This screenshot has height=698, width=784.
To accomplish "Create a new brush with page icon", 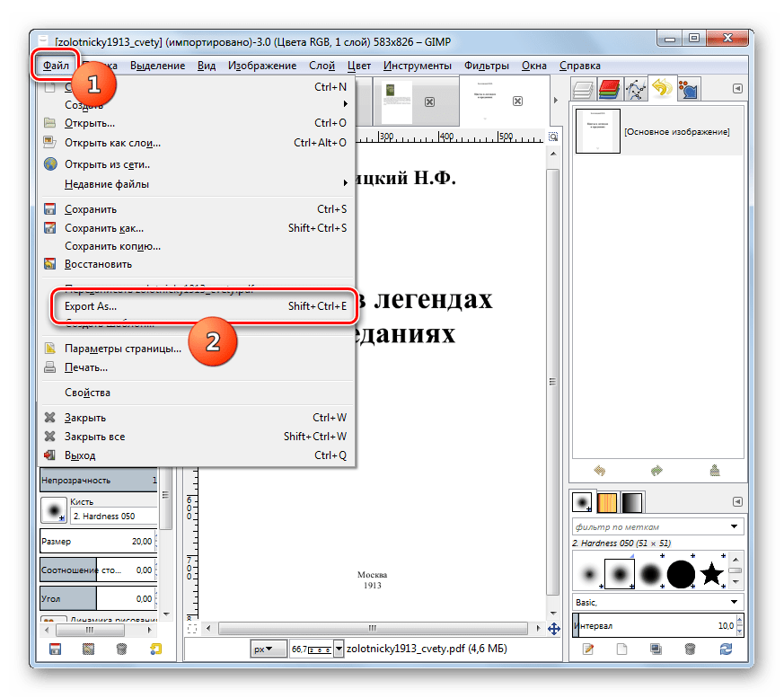I will 621,649.
